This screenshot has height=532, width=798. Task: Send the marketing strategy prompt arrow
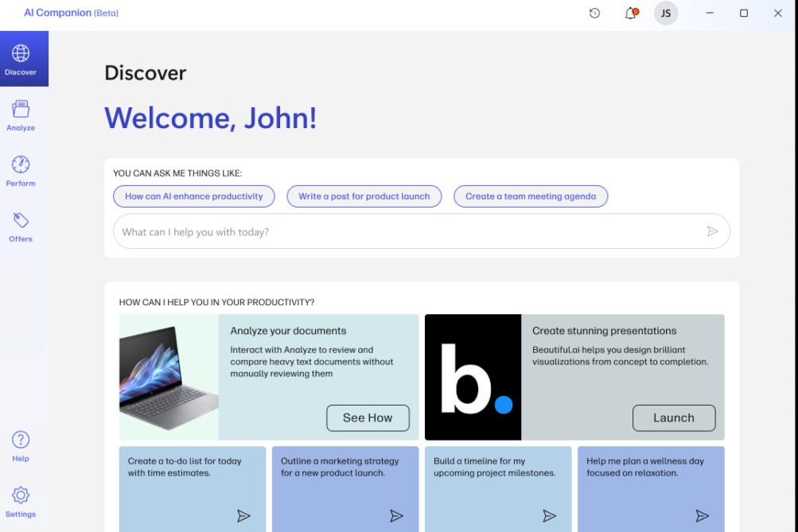396,516
